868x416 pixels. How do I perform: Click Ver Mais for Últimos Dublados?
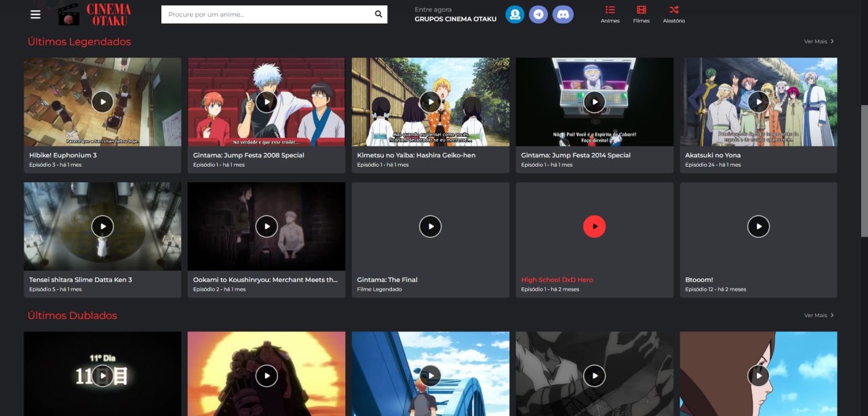[x=819, y=315]
